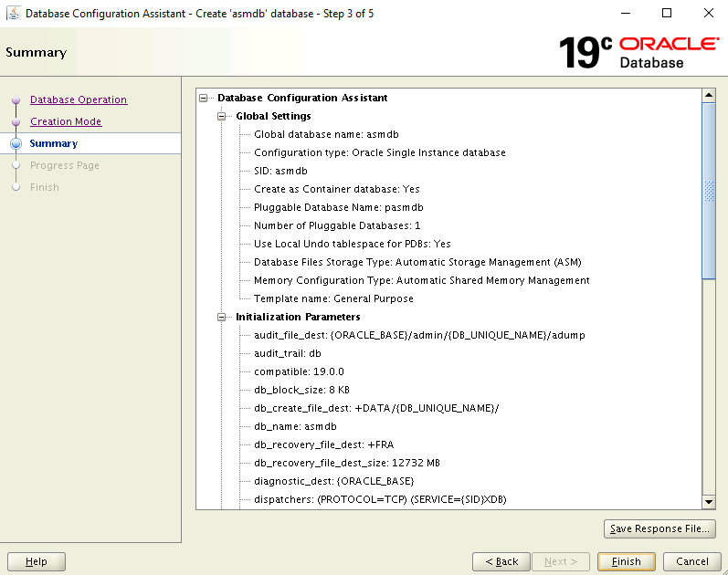Click the Java application icon in title bar
728x575 pixels.
click(x=14, y=14)
